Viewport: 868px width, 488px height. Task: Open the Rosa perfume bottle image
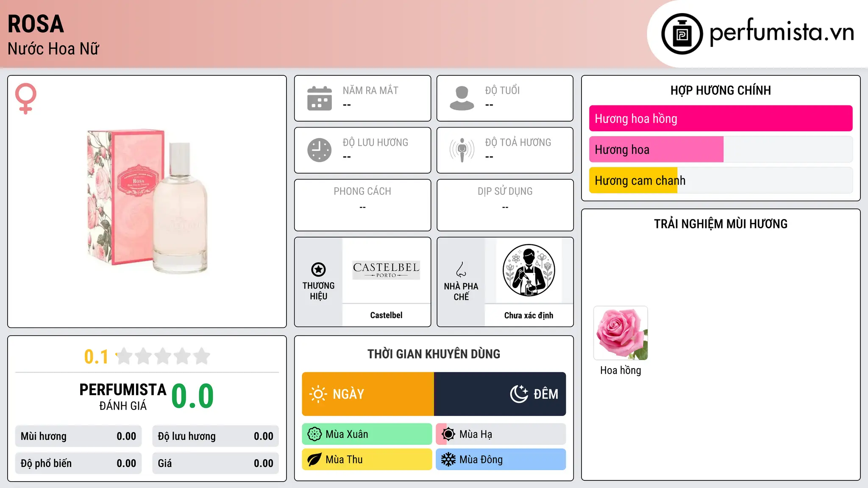147,202
